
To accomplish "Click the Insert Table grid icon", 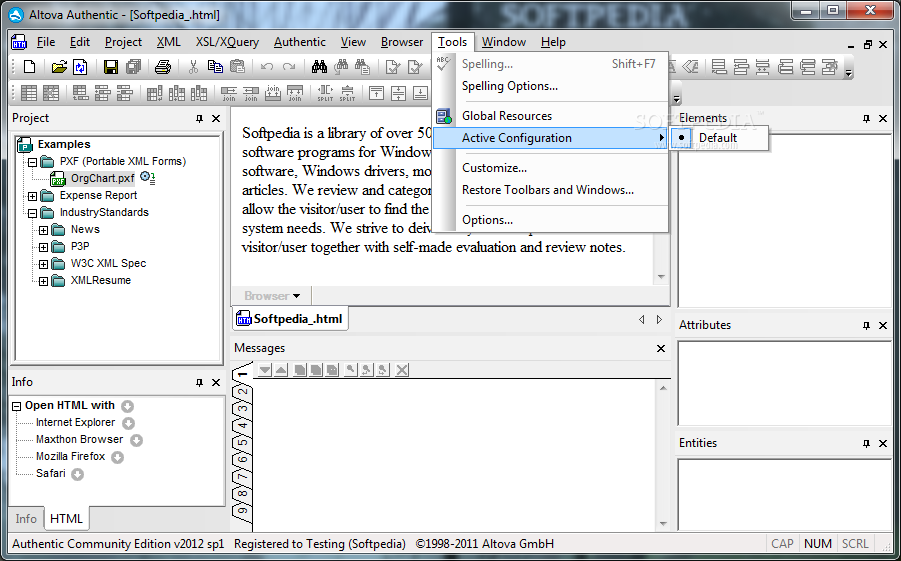I will click(x=29, y=93).
